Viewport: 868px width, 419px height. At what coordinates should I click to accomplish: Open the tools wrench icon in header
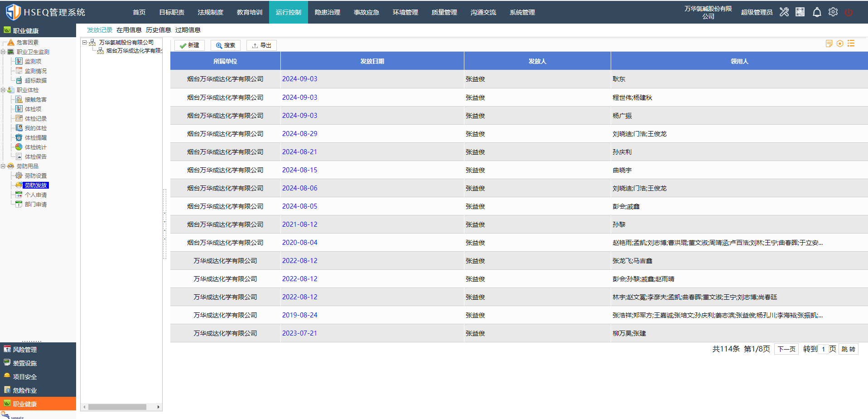tap(784, 12)
